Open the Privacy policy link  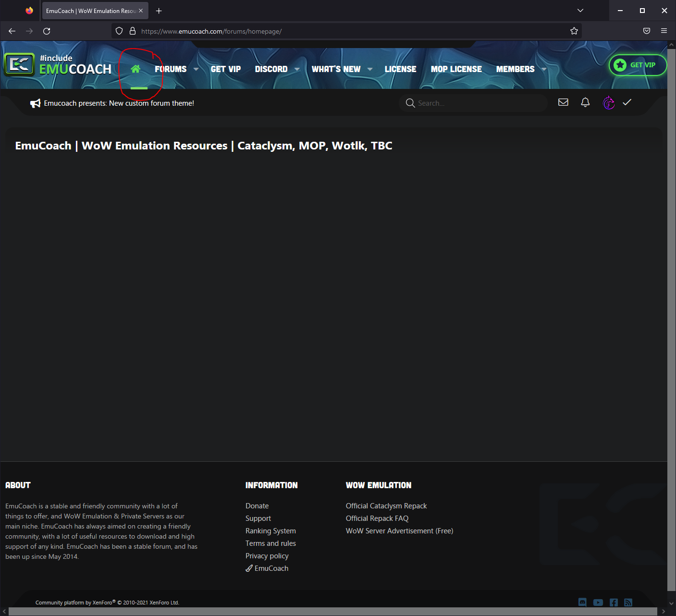click(267, 556)
